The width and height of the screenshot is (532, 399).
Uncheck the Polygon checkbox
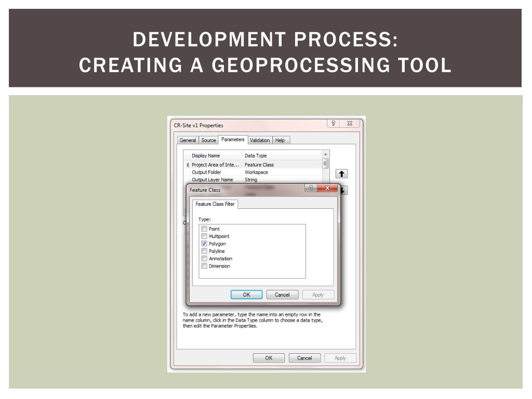[x=204, y=244]
